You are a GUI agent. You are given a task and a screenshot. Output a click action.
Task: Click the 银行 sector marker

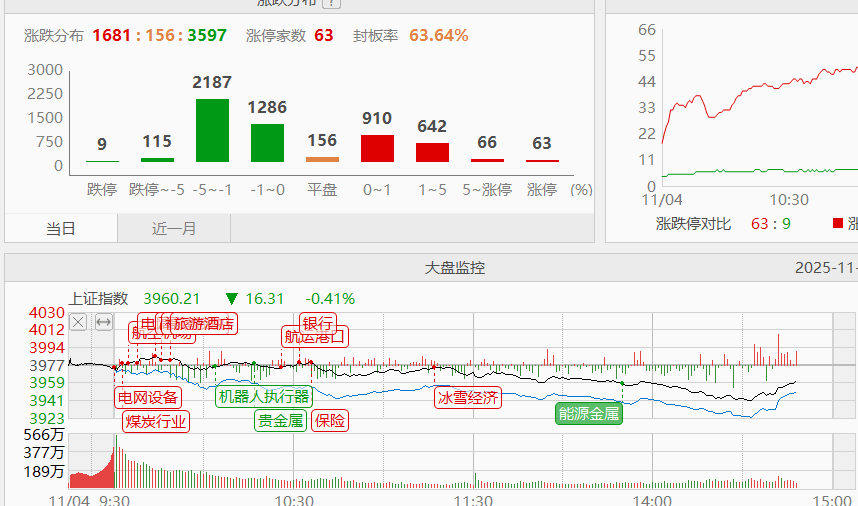point(318,323)
